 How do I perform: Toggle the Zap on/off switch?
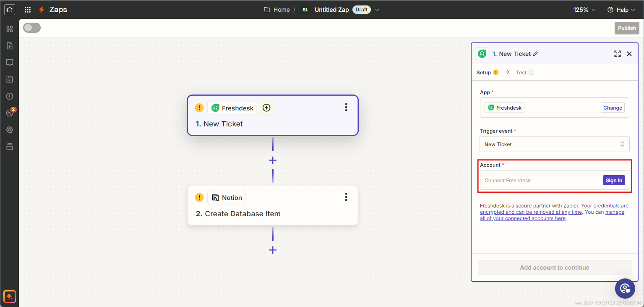[x=32, y=28]
